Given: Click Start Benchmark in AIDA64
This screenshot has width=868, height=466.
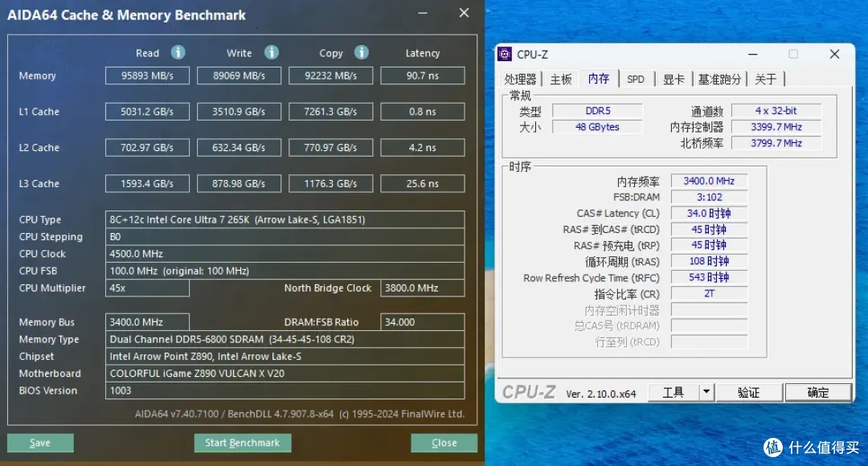Looking at the screenshot, I should [243, 443].
